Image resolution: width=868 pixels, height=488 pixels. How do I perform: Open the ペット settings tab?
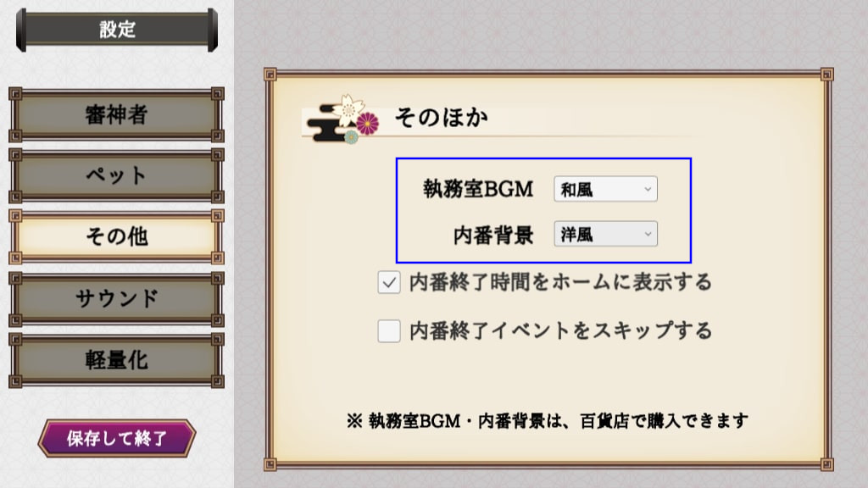[x=116, y=175]
